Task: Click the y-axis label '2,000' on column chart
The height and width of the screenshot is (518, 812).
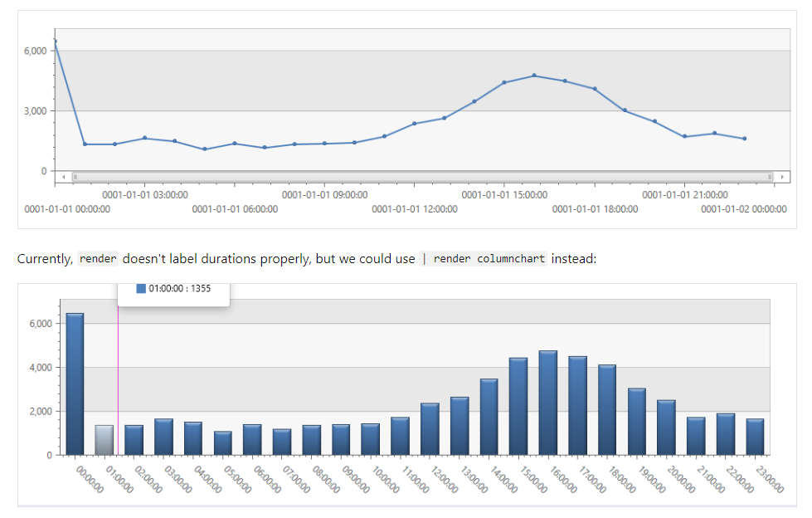Action: 41,411
